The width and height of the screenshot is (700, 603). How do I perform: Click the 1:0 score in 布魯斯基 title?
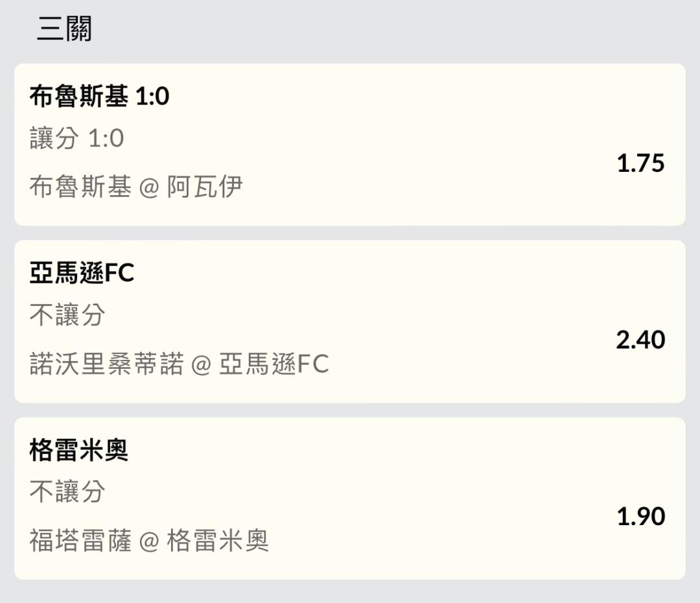[x=152, y=97]
